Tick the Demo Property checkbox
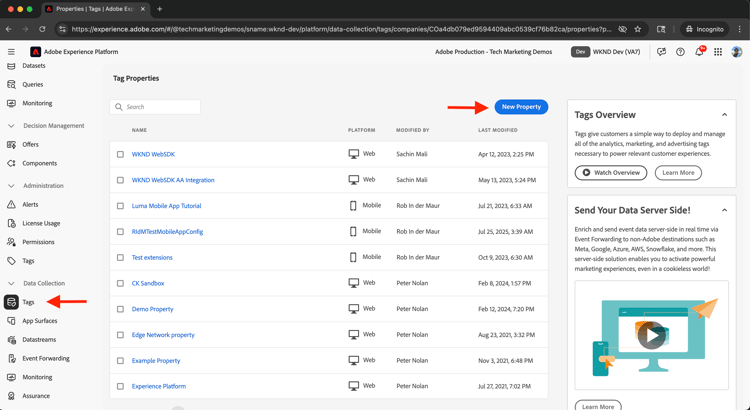Image resolution: width=750 pixels, height=410 pixels. pyautogui.click(x=121, y=309)
